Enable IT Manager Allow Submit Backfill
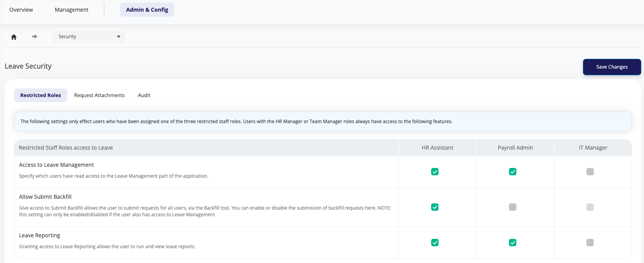Image resolution: width=644 pixels, height=263 pixels. pyautogui.click(x=590, y=207)
